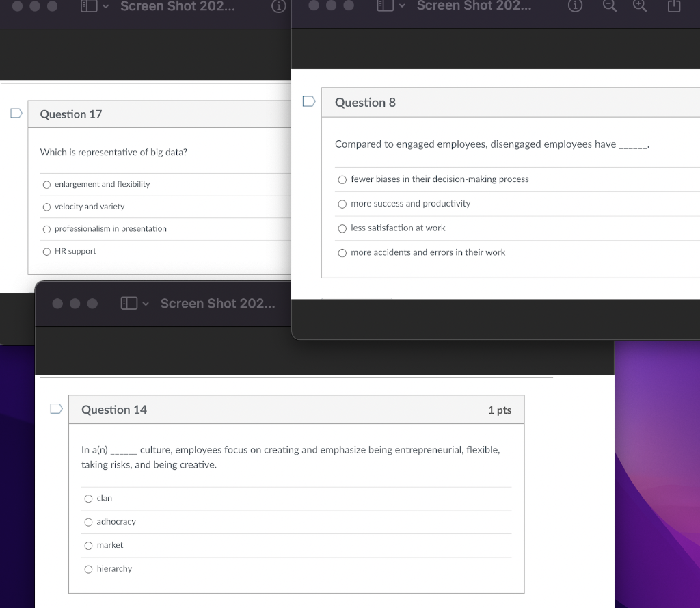Zoom in on the Question 8 Preview window
Image resolution: width=700 pixels, height=608 pixels.
(x=639, y=5)
